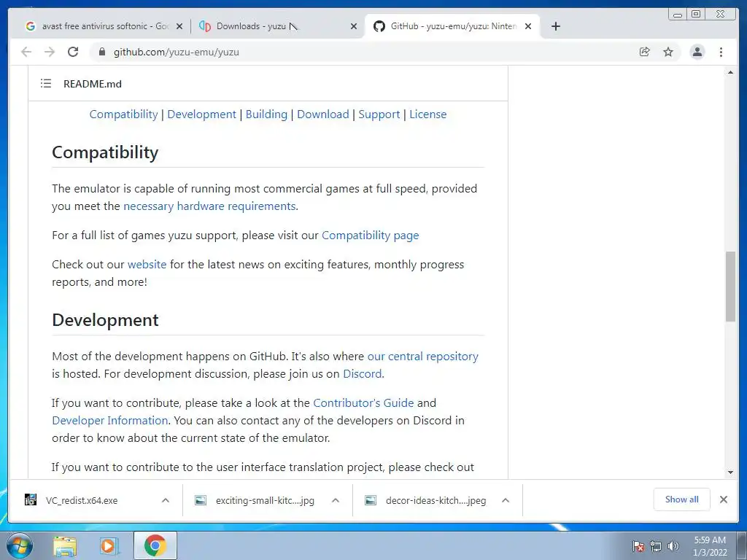Open the Windows Start menu
This screenshot has height=560, width=747.
point(20,545)
